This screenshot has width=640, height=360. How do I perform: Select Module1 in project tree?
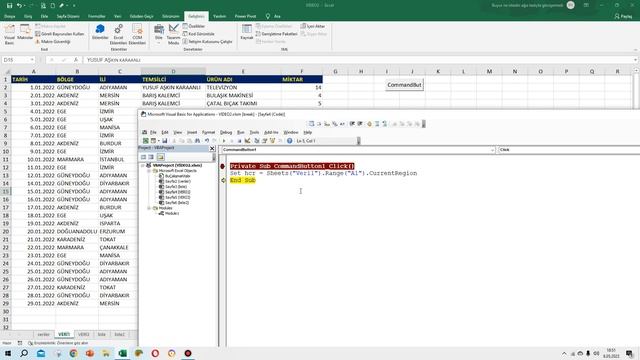click(172, 213)
